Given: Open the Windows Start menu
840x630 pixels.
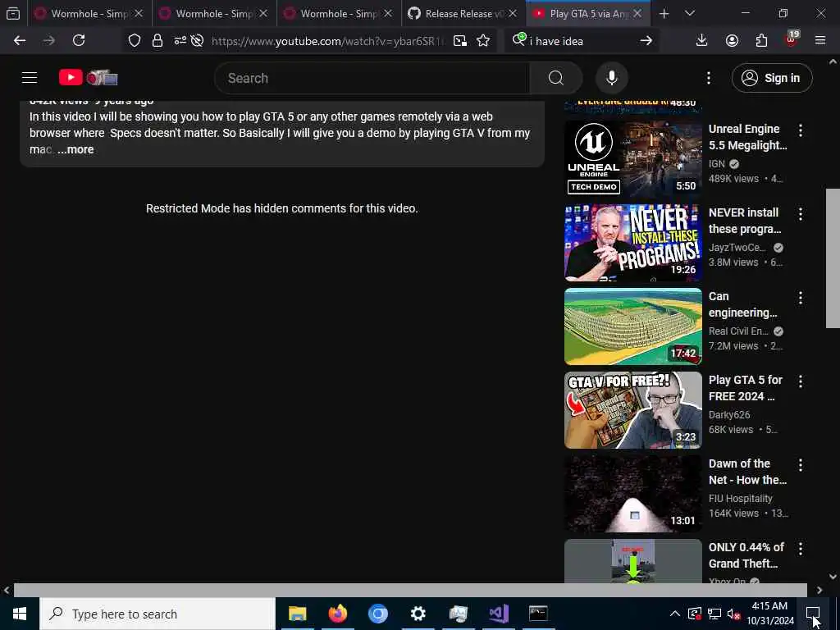Looking at the screenshot, I should pos(20,614).
